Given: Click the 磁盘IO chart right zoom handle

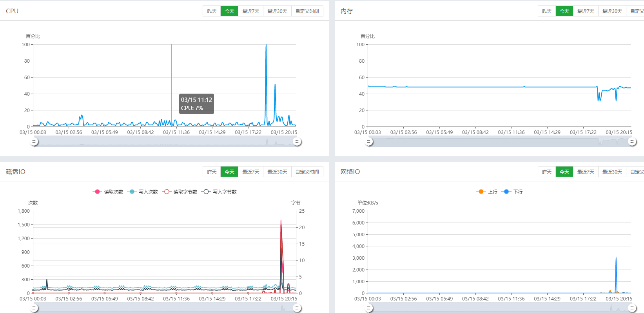Looking at the screenshot, I should tap(297, 308).
